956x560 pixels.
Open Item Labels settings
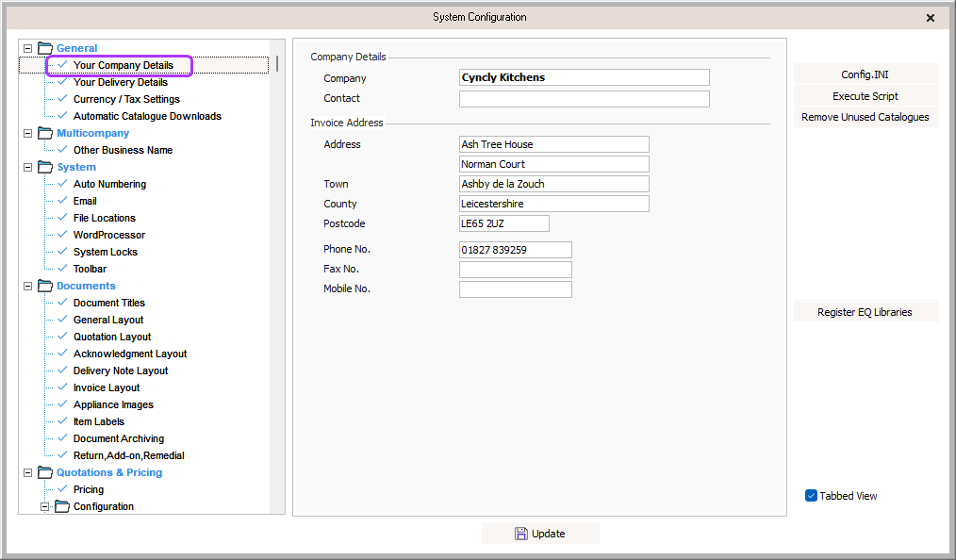click(x=99, y=421)
